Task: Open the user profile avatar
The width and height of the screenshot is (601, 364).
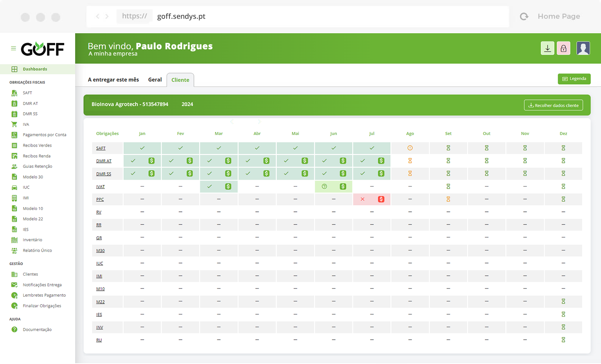Action: tap(583, 48)
